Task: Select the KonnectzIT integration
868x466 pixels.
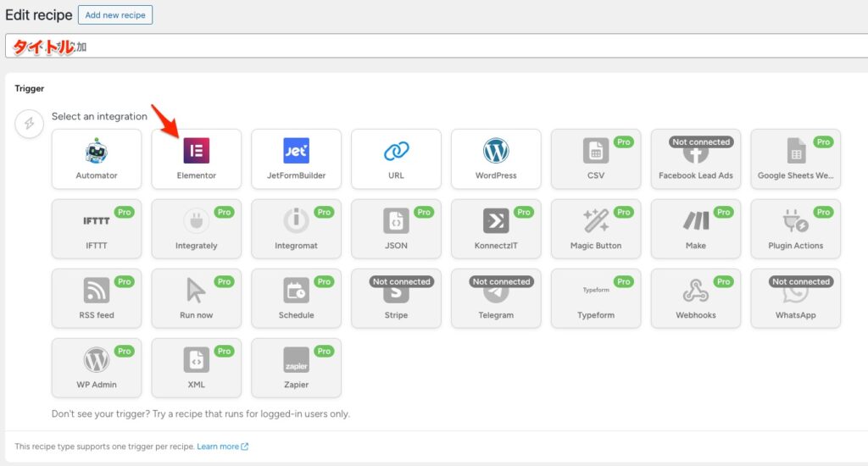Action: (496, 229)
